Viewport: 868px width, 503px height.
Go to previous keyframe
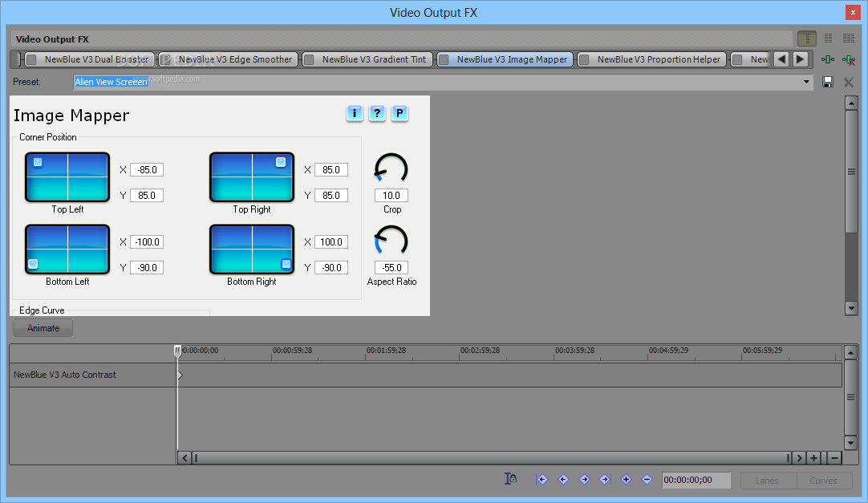click(563, 479)
